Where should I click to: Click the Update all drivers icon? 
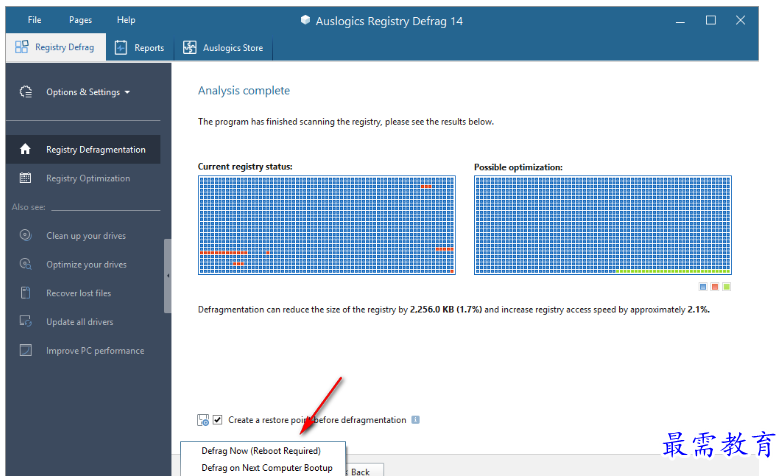pos(26,321)
